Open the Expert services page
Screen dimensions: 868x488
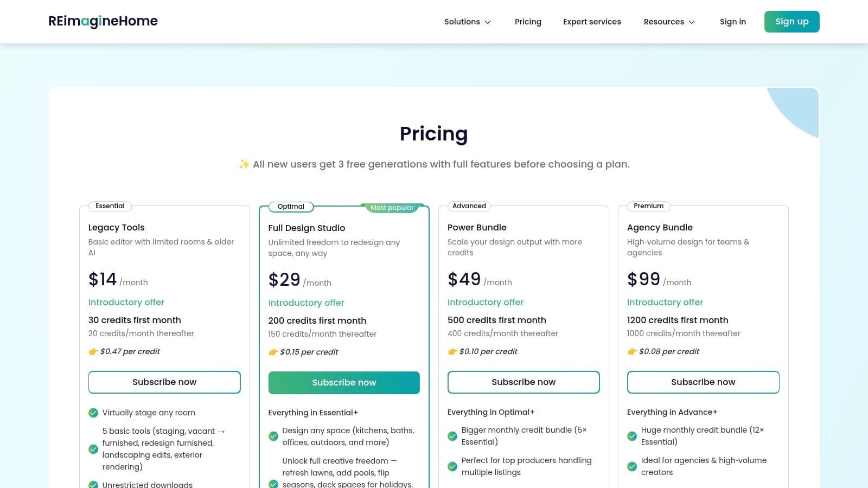[x=592, y=22]
